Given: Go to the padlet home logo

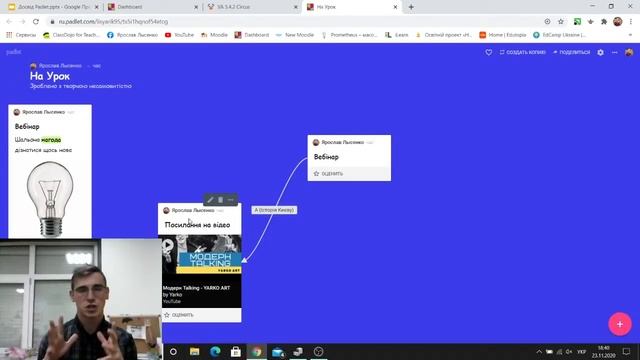Looking at the screenshot, I should click(x=13, y=52).
